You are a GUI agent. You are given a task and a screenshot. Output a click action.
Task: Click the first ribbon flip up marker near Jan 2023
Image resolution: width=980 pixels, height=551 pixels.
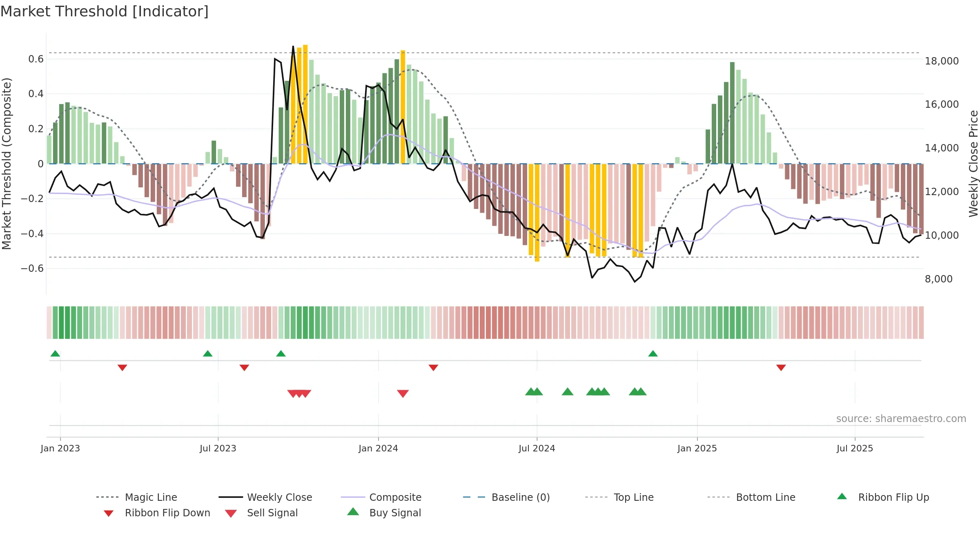[x=55, y=353]
